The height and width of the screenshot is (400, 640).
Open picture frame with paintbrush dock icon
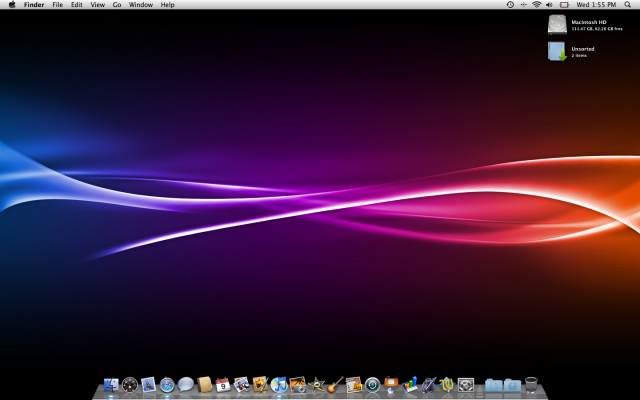coord(260,384)
